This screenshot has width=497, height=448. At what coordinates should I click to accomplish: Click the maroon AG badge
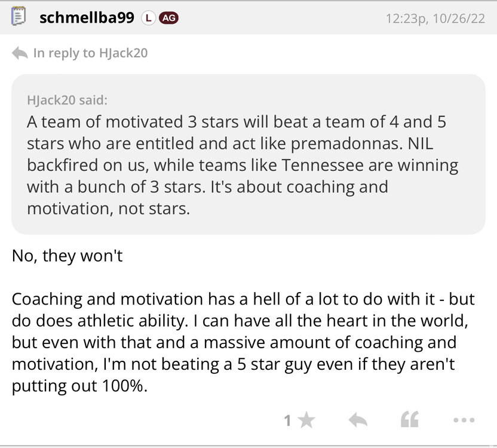click(x=169, y=18)
